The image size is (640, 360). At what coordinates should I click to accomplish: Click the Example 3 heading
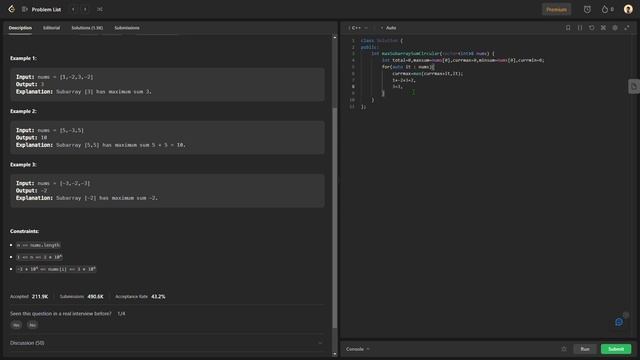click(x=23, y=164)
